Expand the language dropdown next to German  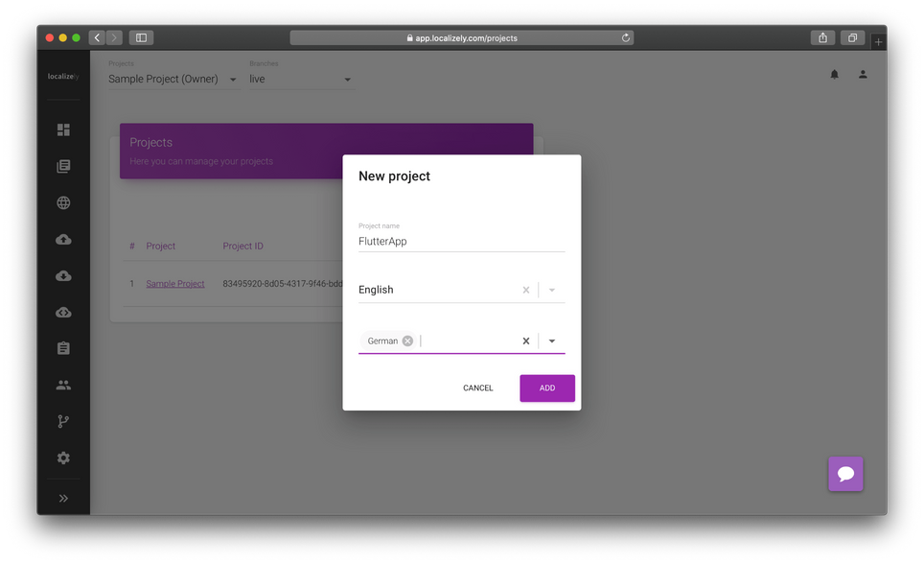tap(551, 341)
